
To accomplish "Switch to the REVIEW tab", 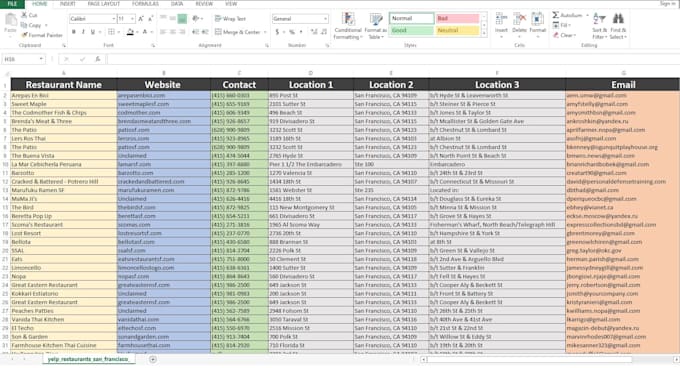I will click(x=204, y=4).
